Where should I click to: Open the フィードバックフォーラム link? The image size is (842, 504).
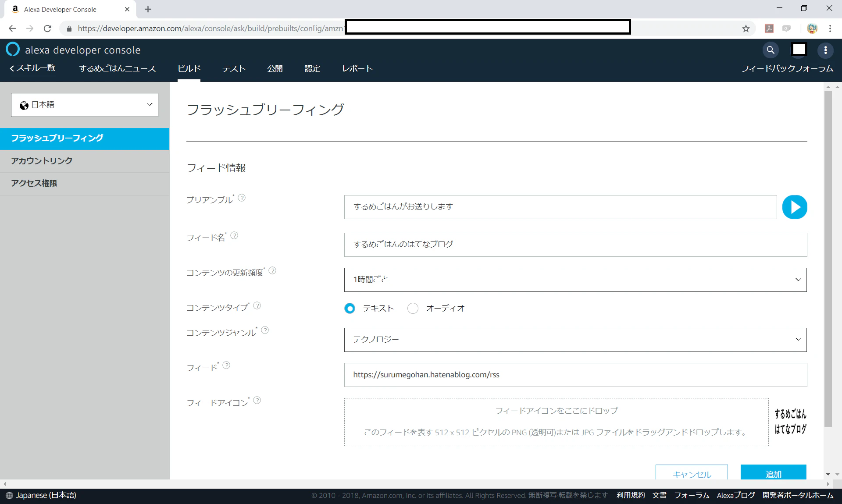(x=787, y=69)
